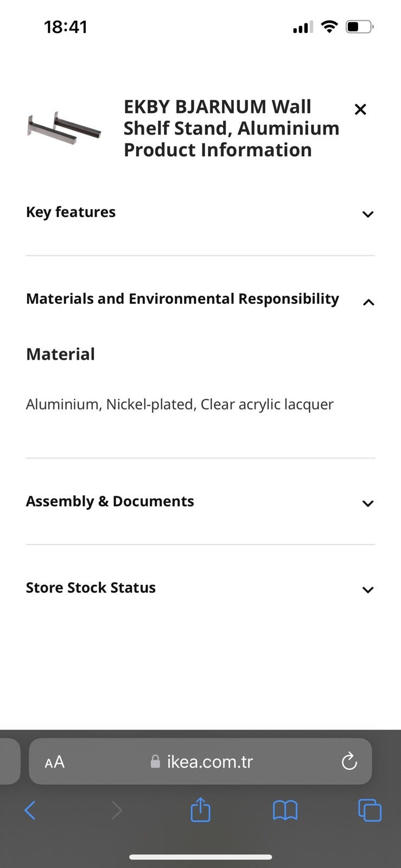Open the Key features section
Screen dimensions: 401x868
[71, 212]
